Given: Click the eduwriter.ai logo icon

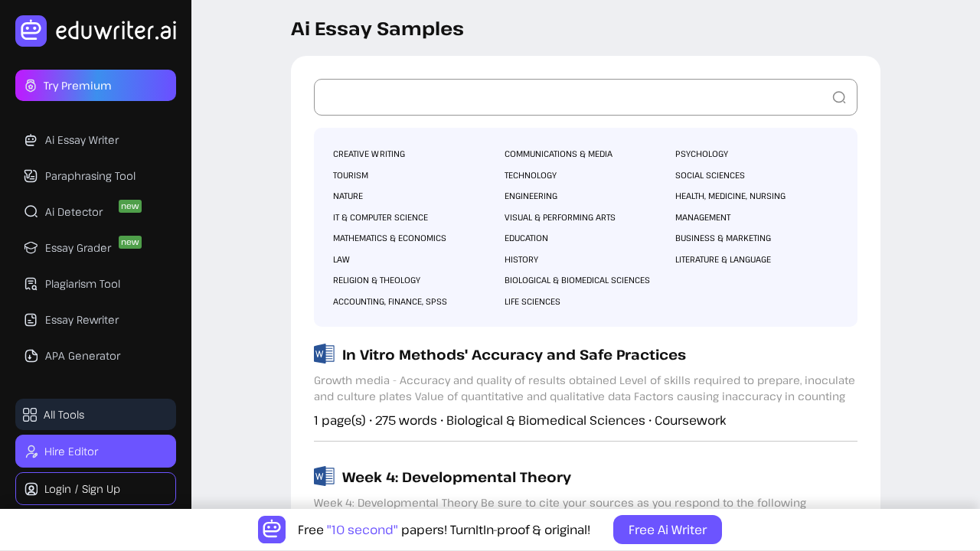Looking at the screenshot, I should pos(31,31).
